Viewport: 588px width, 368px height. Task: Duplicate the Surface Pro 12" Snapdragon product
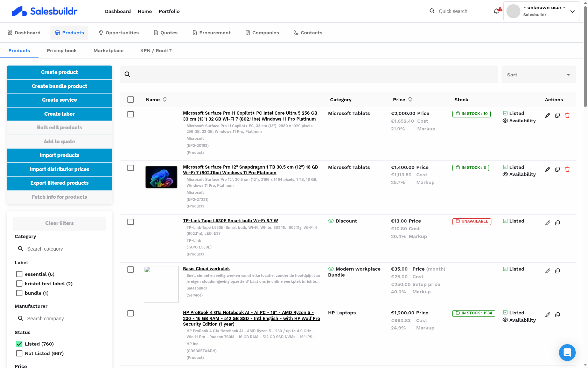558,169
